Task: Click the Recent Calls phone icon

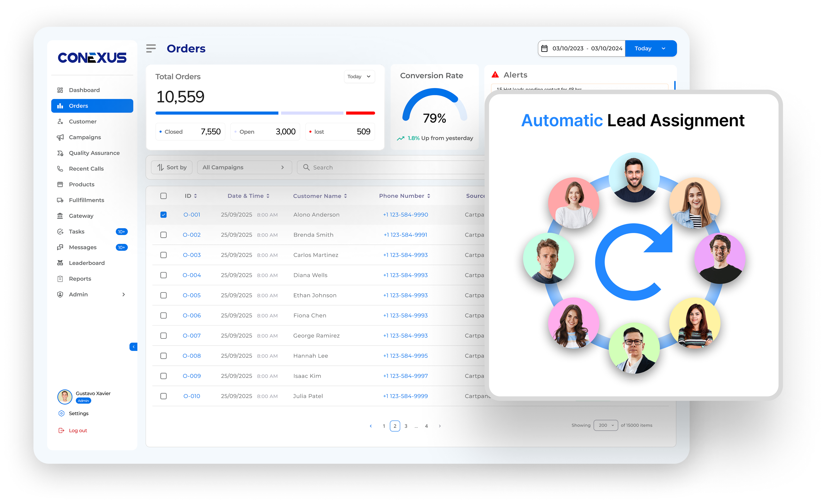Action: click(60, 169)
